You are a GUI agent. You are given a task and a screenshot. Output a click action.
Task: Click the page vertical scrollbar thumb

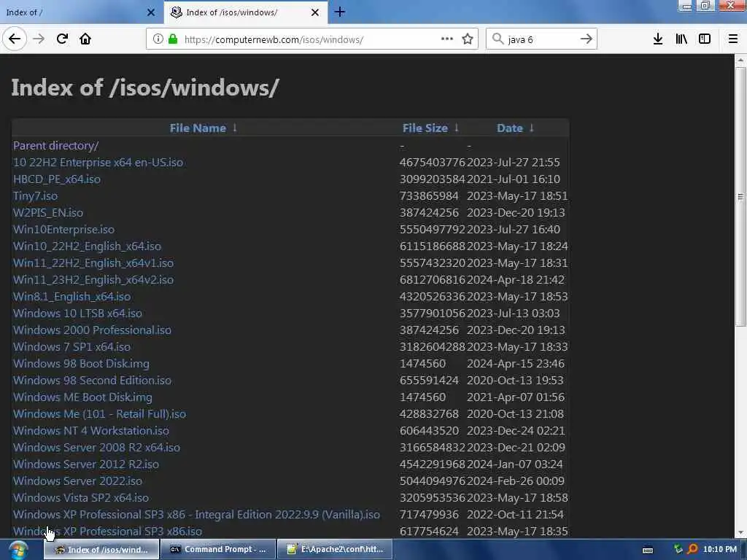click(740, 197)
